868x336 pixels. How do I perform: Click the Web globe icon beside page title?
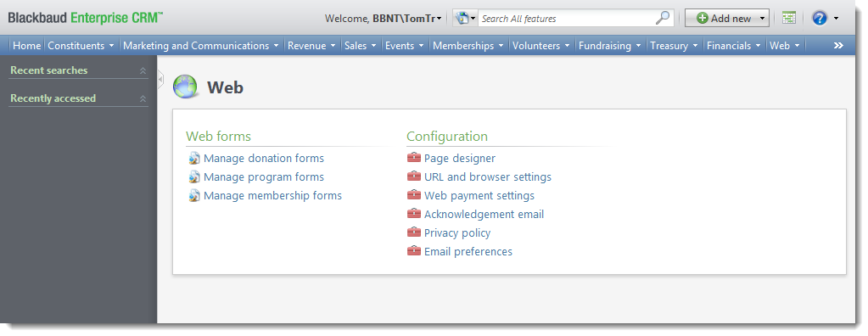tap(185, 87)
